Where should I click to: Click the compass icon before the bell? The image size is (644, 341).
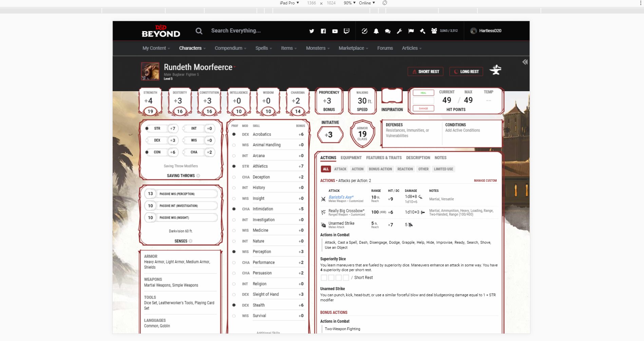point(364,31)
